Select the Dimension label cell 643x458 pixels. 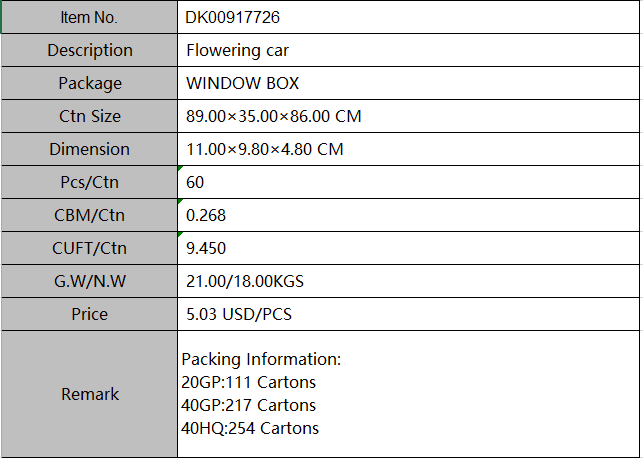(89, 149)
